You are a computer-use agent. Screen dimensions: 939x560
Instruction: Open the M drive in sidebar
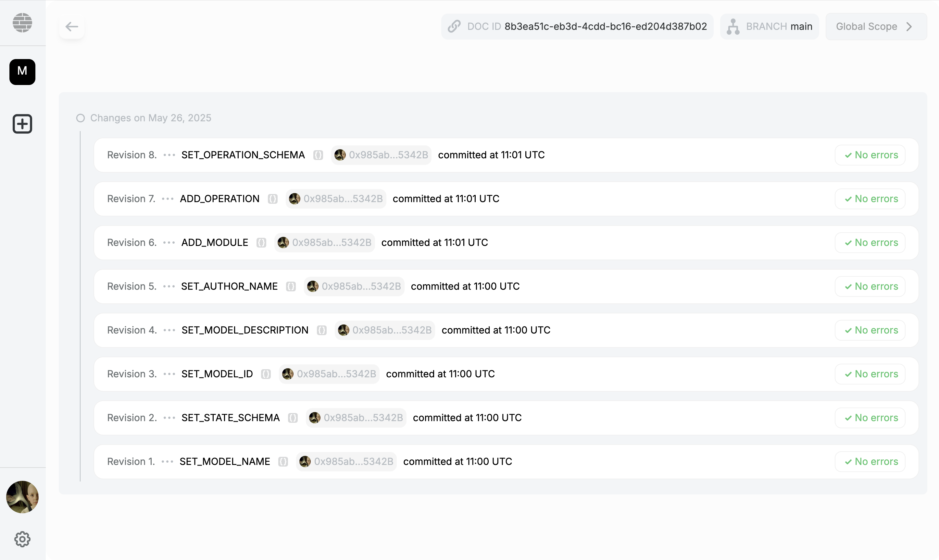point(22,72)
